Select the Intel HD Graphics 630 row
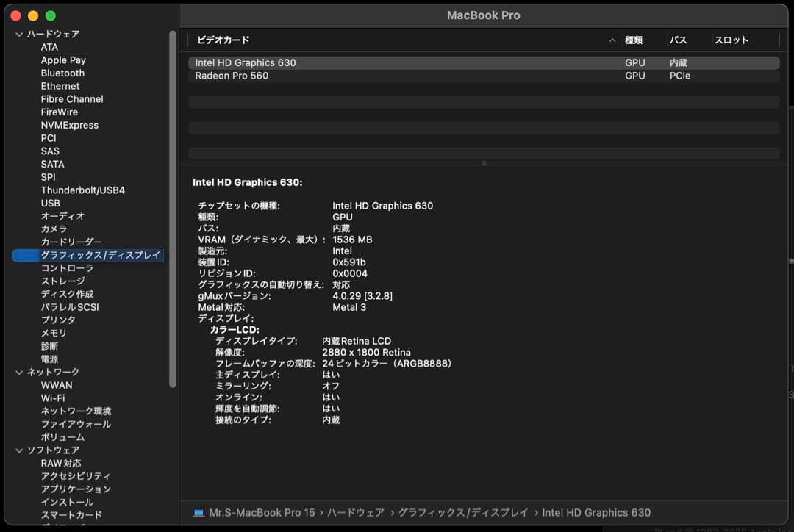Screen dimensions: 794x532 pos(294,62)
